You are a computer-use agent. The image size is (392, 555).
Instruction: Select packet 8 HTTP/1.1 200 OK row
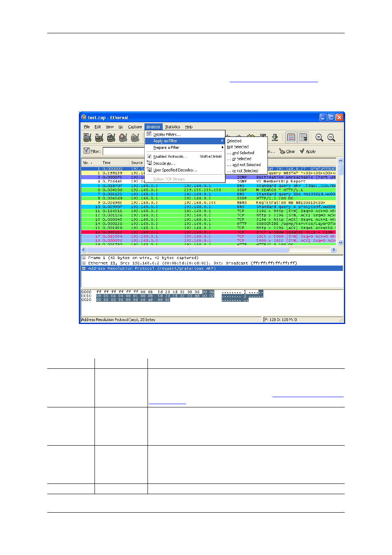coord(209,198)
